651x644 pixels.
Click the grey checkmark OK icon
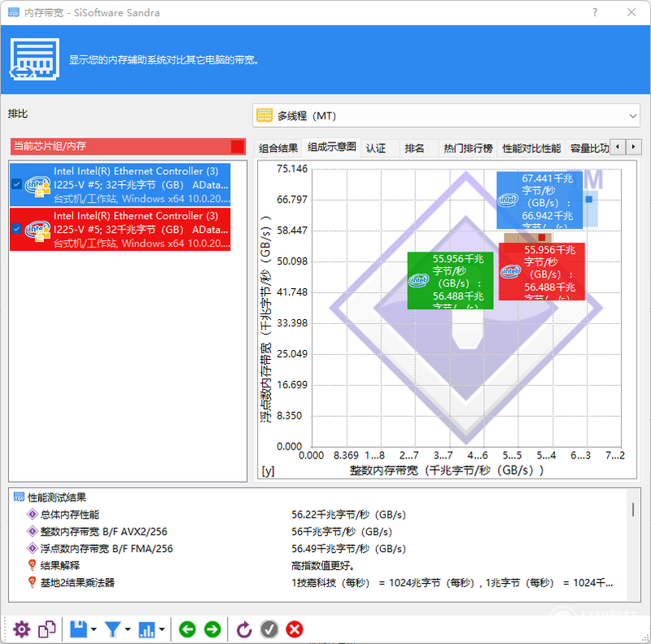point(269,629)
